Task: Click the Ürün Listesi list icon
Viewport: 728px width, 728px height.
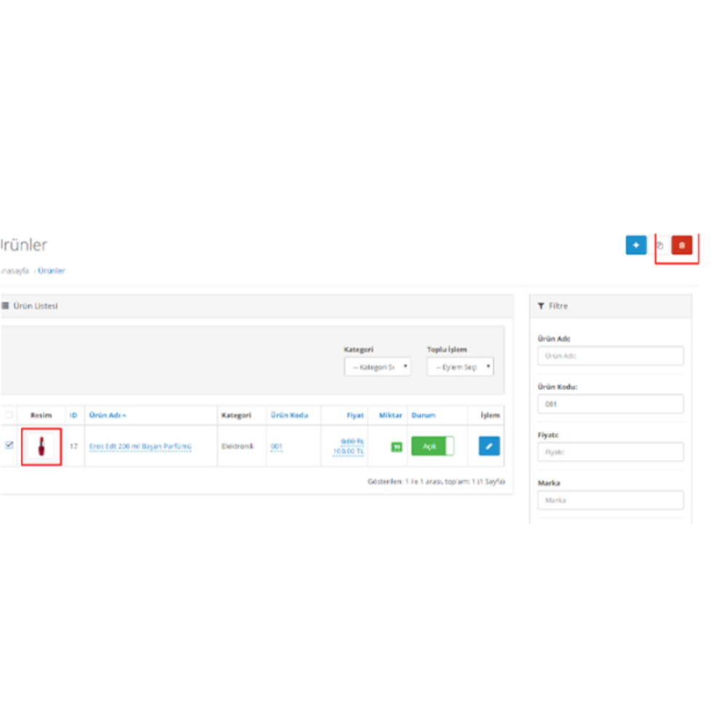Action: point(6,306)
